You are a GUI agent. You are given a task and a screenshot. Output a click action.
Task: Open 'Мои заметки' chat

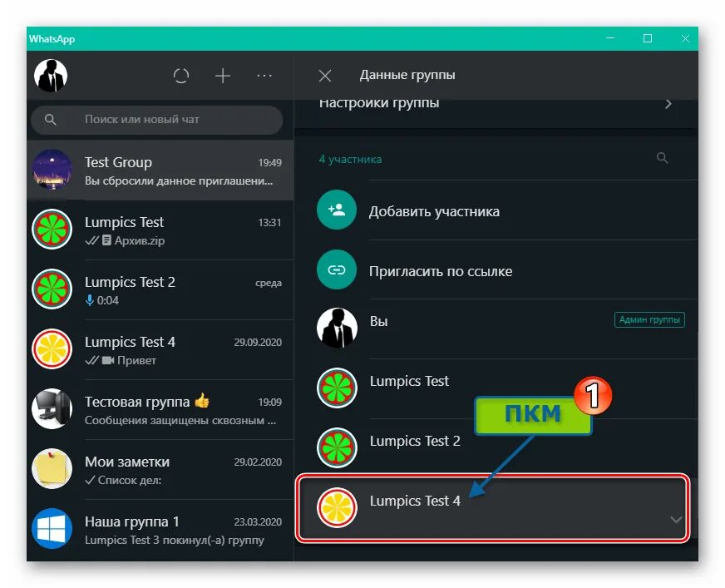click(x=160, y=469)
